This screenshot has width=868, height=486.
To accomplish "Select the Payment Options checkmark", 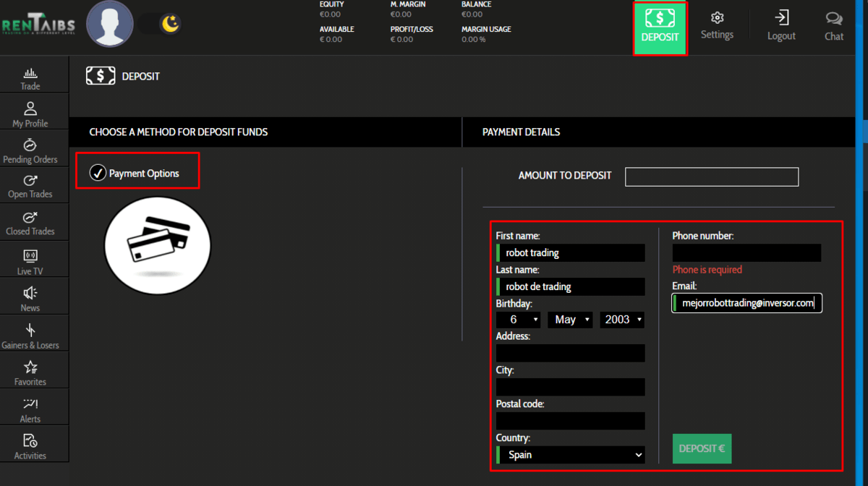I will 98,173.
